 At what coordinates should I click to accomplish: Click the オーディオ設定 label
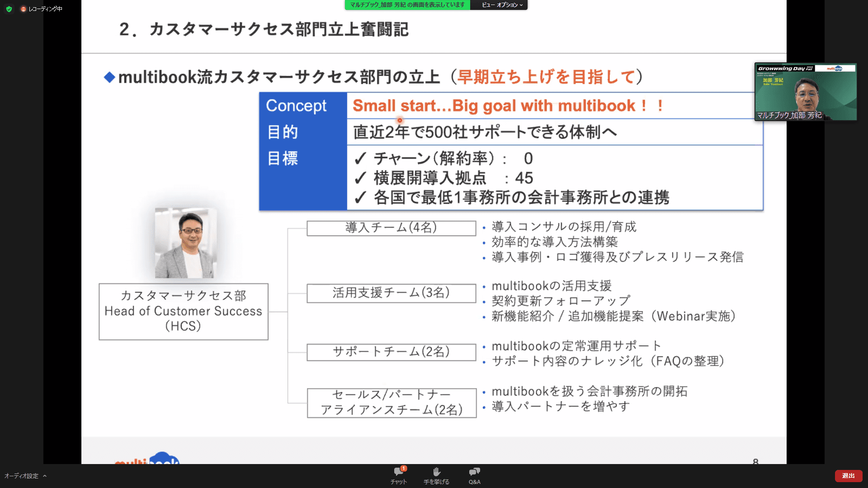click(22, 476)
